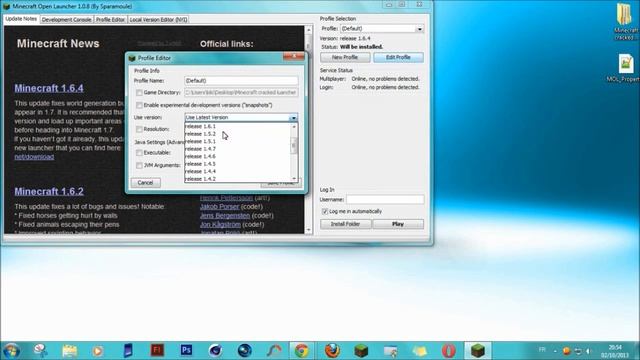Open the Minecraft 1.6.4 news link
Screen dimensions: 640x360
(x=49, y=88)
